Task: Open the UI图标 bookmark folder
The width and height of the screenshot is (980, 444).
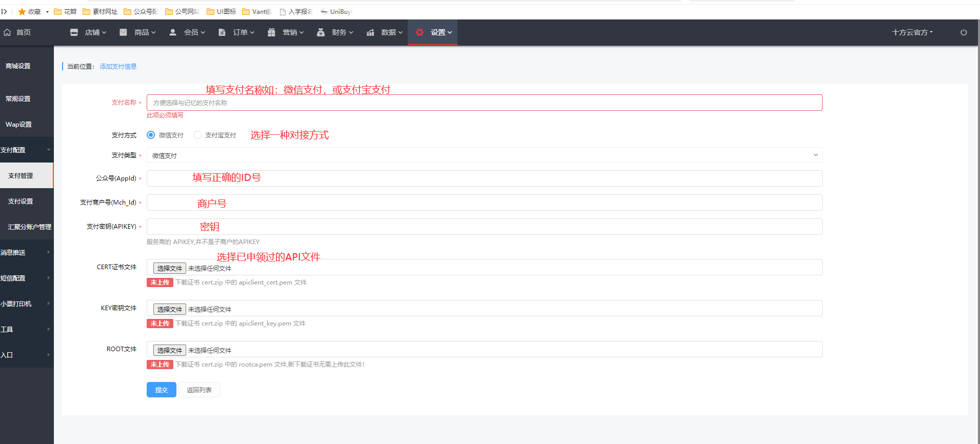Action: (x=222, y=11)
